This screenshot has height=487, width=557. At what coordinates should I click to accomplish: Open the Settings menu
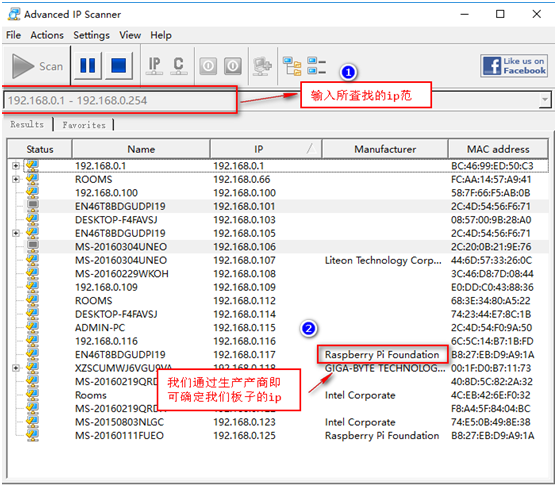91,35
